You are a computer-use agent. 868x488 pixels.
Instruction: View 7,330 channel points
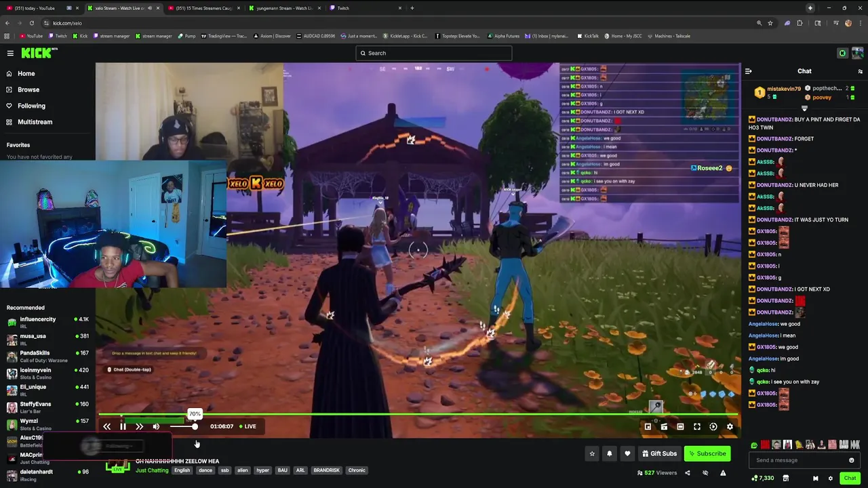763,479
